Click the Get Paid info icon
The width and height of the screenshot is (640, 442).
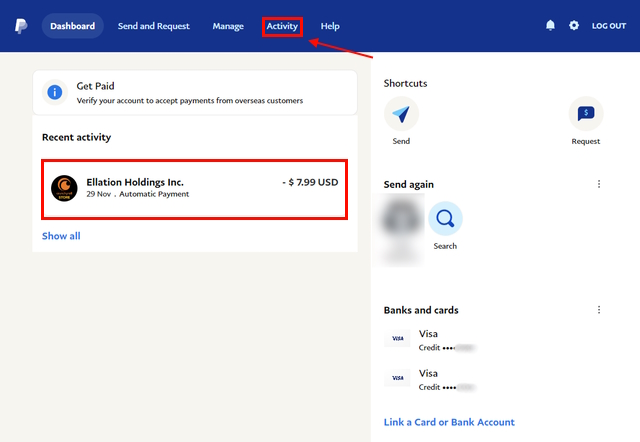(56, 92)
